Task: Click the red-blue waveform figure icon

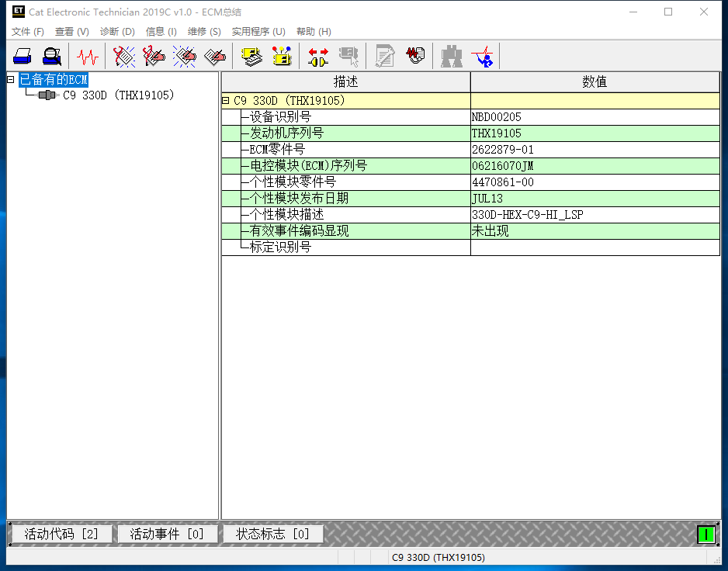Action: pos(483,56)
